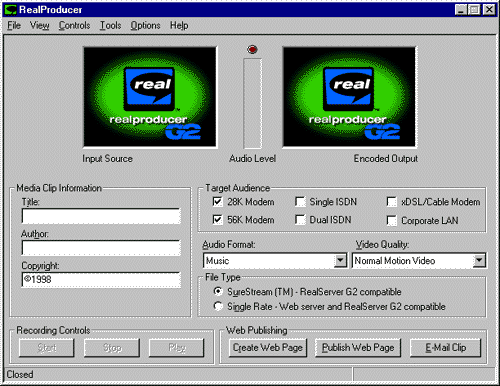500x386 pixels.
Task: Click the Closed status bar text
Action: tap(20, 375)
